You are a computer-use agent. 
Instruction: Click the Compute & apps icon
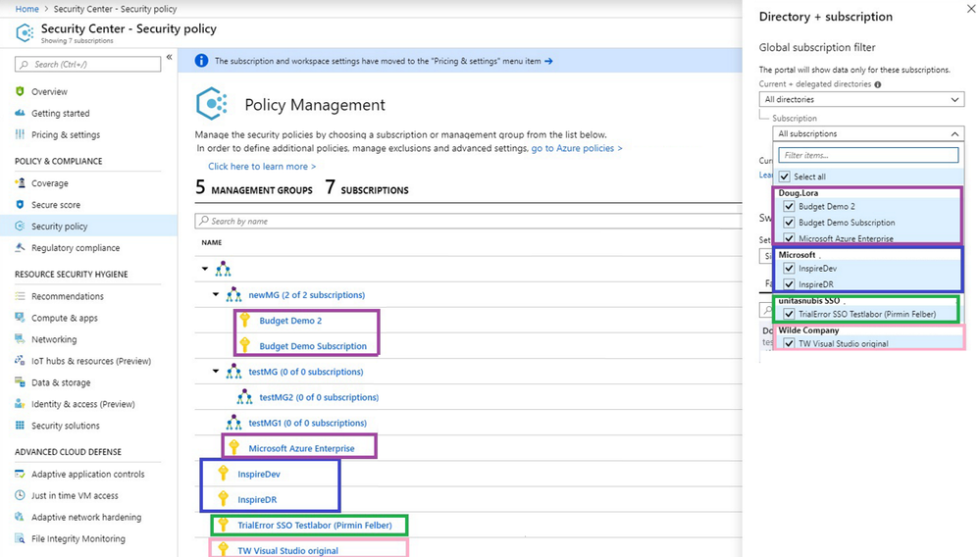point(20,317)
